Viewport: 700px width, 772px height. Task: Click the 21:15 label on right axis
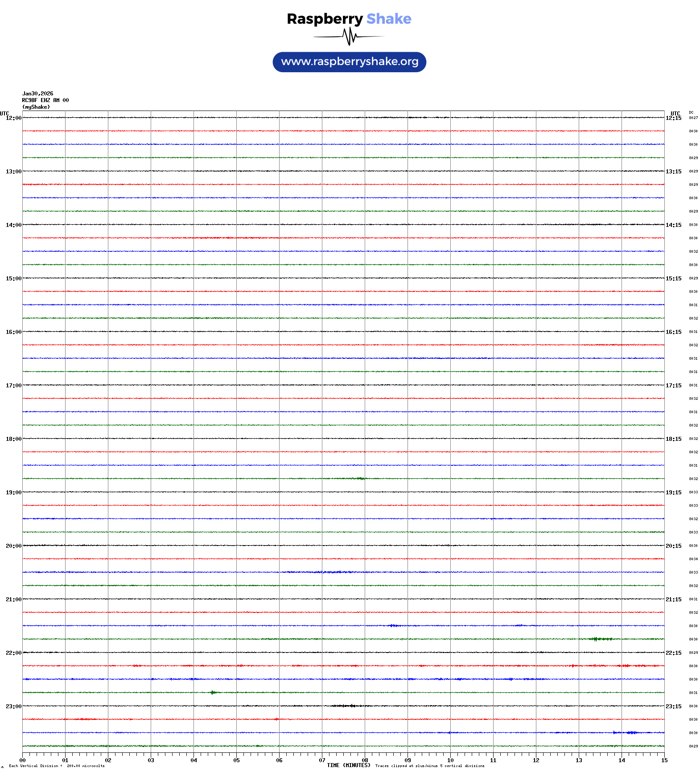click(x=673, y=600)
